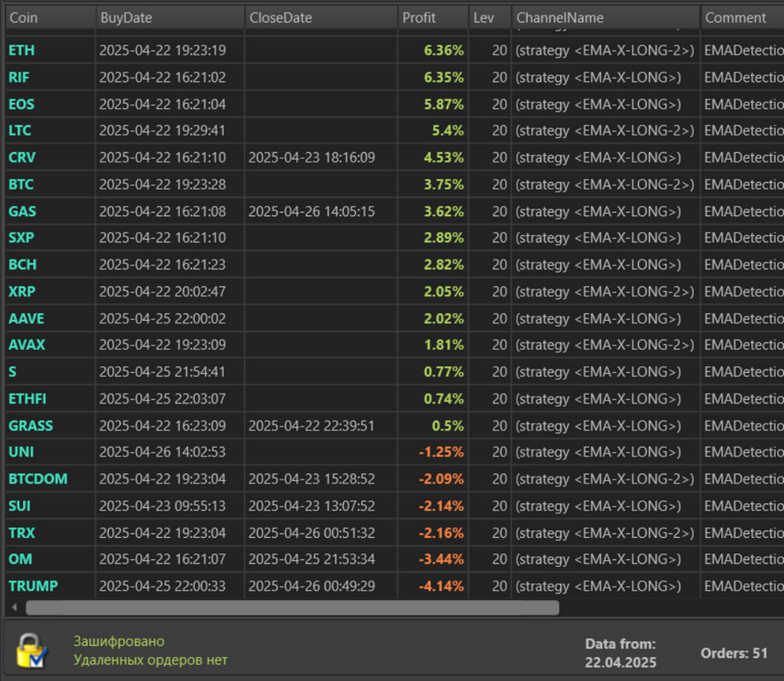
Task: Sort by the Coin column header
Action: 50,18
